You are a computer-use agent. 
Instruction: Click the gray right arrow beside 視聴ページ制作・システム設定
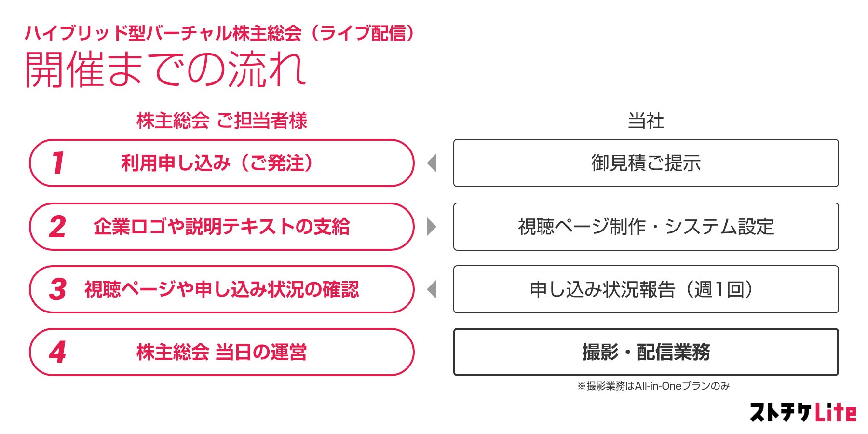pos(432,227)
